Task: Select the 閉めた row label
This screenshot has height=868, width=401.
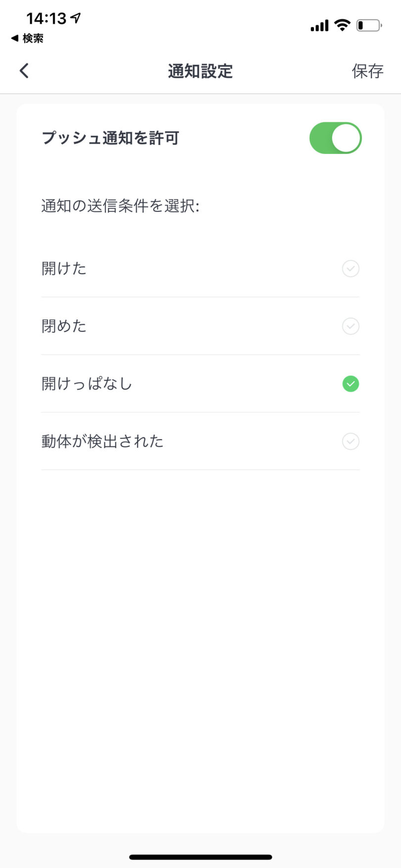Action: pos(64,326)
